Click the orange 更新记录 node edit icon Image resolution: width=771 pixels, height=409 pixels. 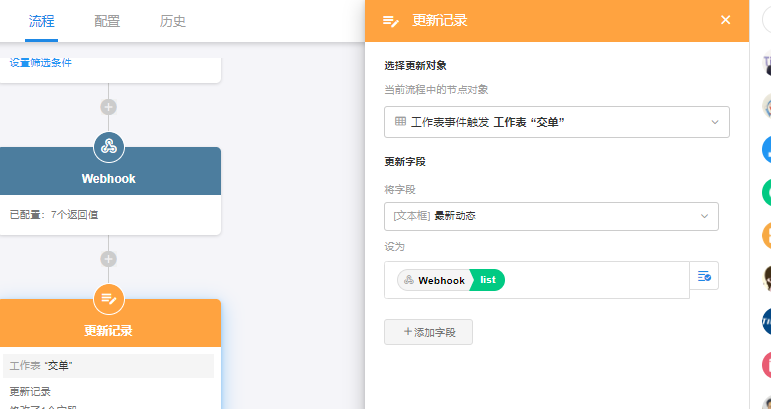(x=108, y=298)
